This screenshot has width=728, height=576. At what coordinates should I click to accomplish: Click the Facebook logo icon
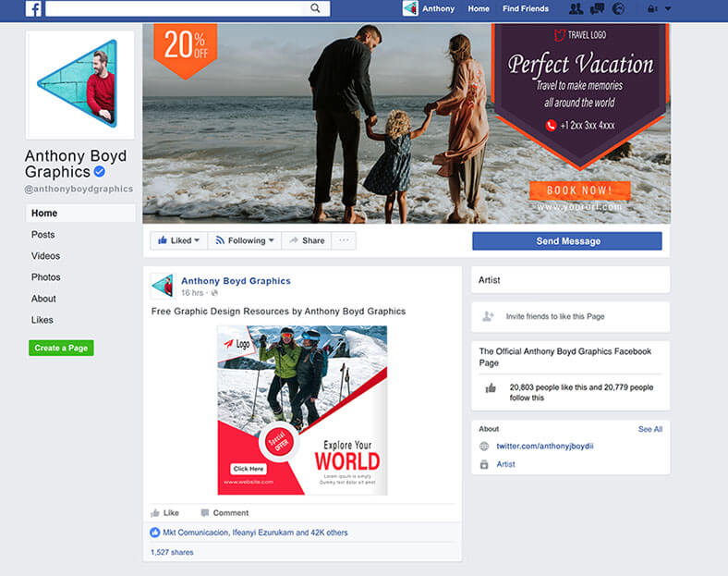[32, 8]
